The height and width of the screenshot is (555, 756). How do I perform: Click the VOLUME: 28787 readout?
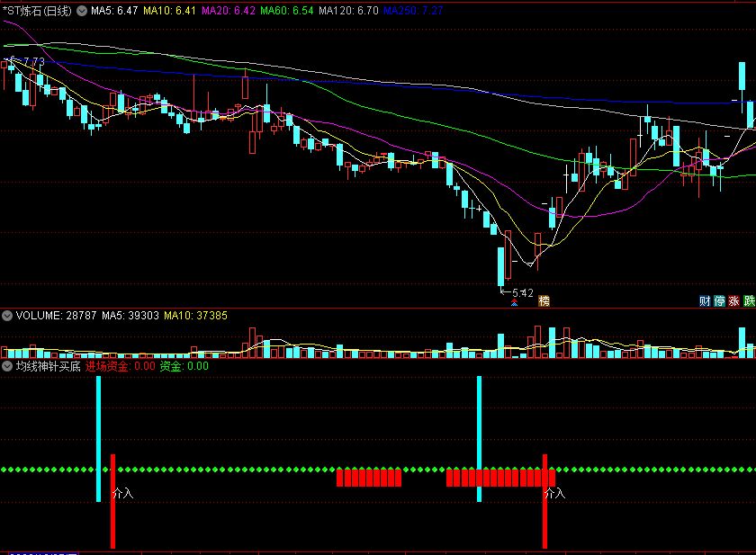coord(56,316)
